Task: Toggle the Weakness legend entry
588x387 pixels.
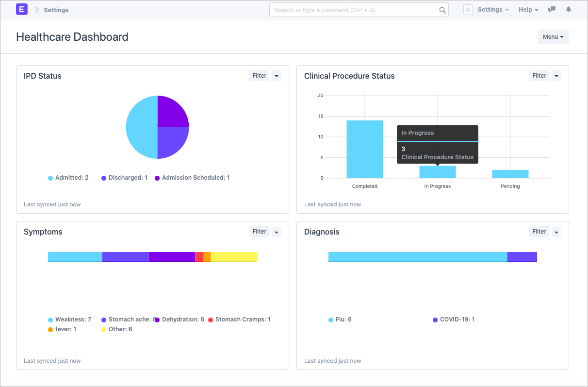Action: (x=70, y=320)
